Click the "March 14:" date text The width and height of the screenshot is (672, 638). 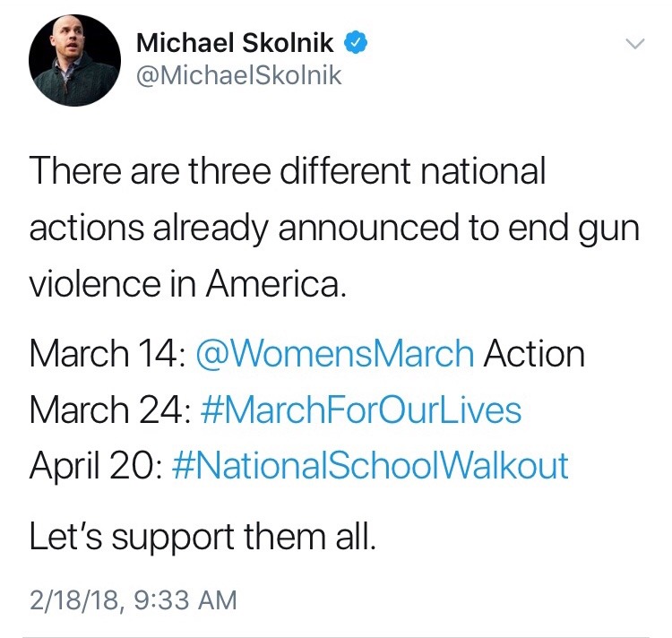coord(107,354)
